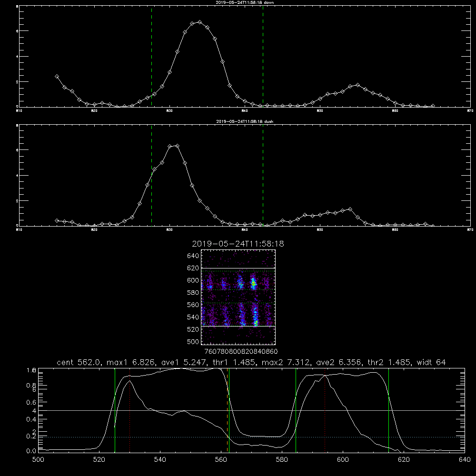476x476 pixels.
Task: Click the dusk plot title '2019-05-24T11:58:18 dusk'
Action: 245,121
